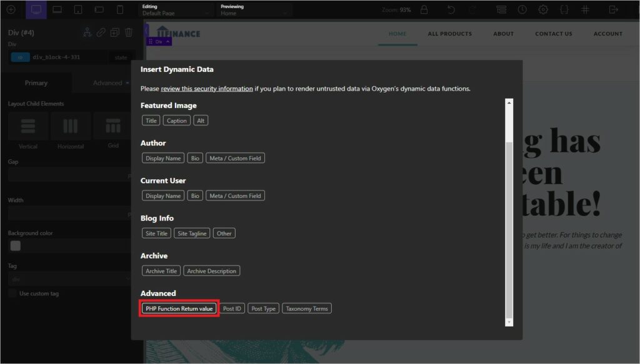Image resolution: width=640 pixels, height=364 pixels.
Task: Switch to the Advanced tab
Action: tap(107, 83)
